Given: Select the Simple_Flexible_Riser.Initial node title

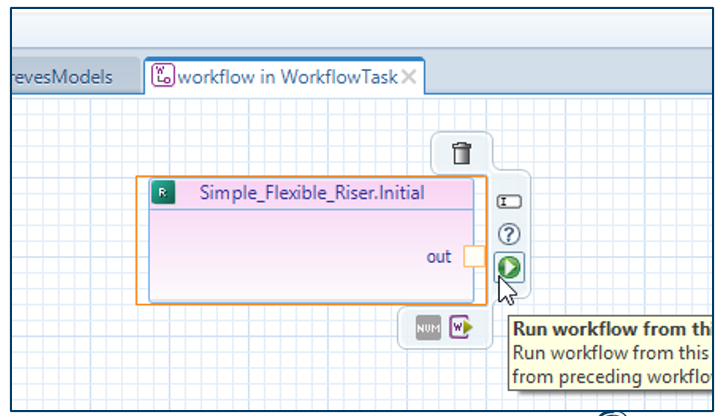Looking at the screenshot, I should pos(311,193).
